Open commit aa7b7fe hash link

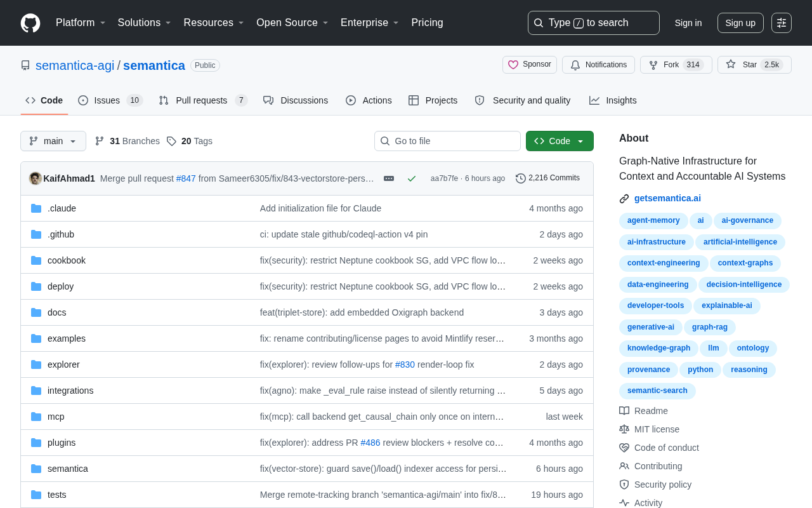point(444,178)
